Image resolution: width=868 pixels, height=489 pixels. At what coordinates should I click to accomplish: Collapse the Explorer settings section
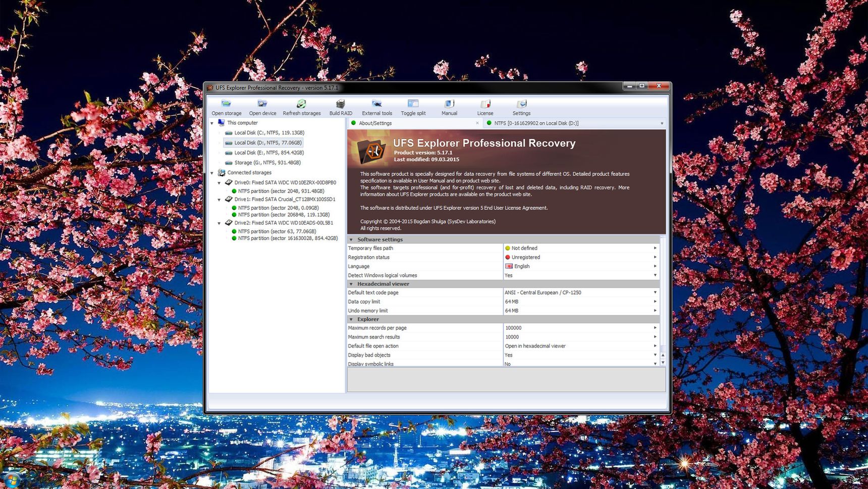351,320
